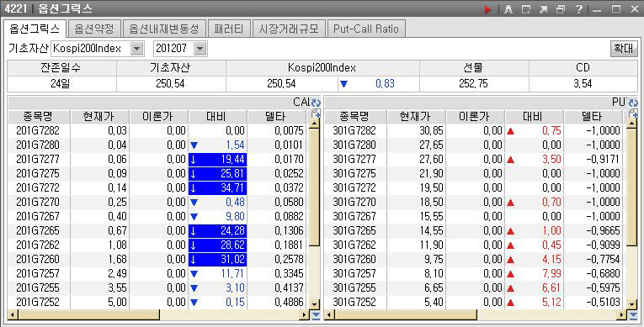
Task: Click the PUT horizontal scrollbar thumb
Action: pyautogui.click(x=406, y=315)
